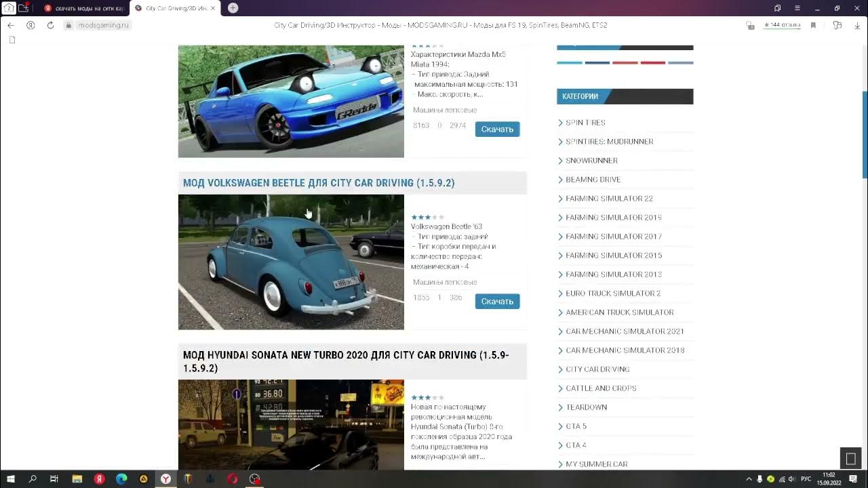Open a new tab with the plus button
This screenshot has width=868, height=488.
coord(233,8)
